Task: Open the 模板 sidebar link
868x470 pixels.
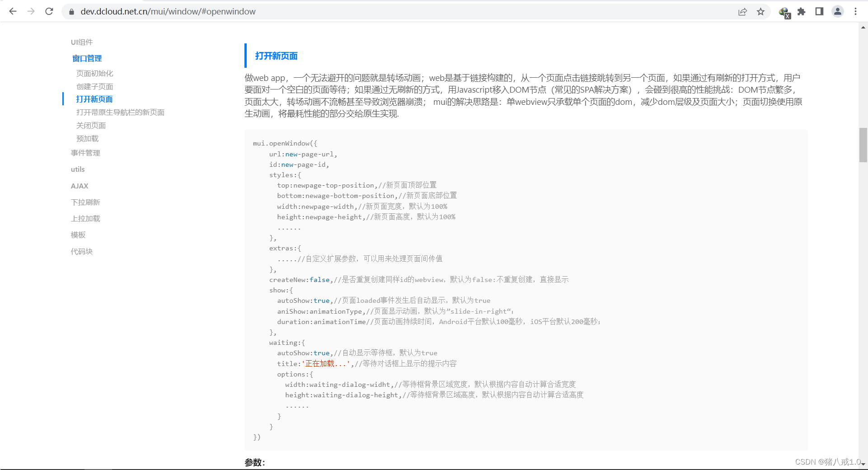Action: (x=78, y=235)
